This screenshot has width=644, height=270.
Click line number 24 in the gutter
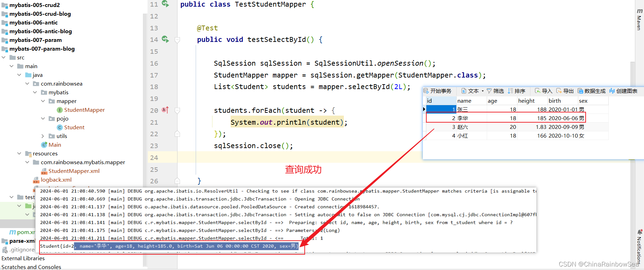[x=154, y=158]
